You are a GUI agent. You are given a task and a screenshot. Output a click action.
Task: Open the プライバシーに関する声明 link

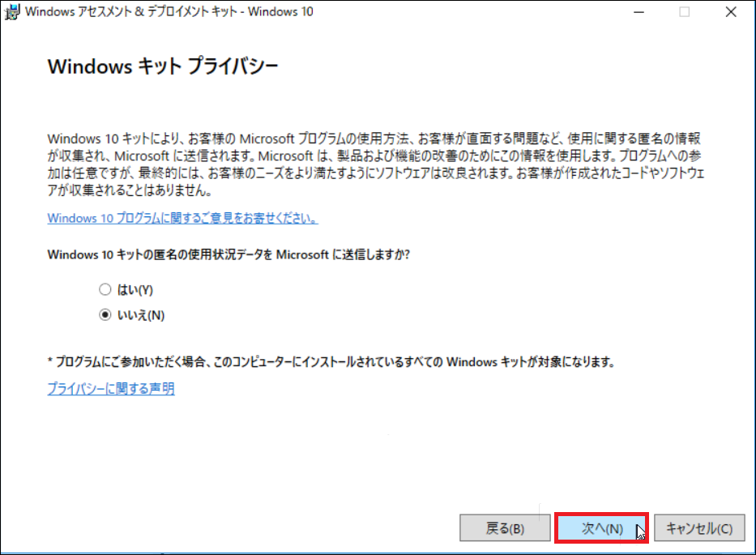tap(111, 388)
